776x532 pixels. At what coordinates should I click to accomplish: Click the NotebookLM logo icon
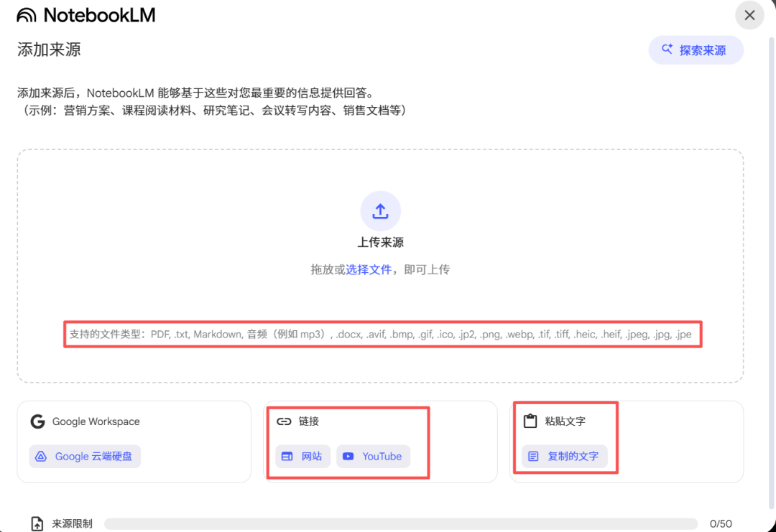tap(27, 14)
